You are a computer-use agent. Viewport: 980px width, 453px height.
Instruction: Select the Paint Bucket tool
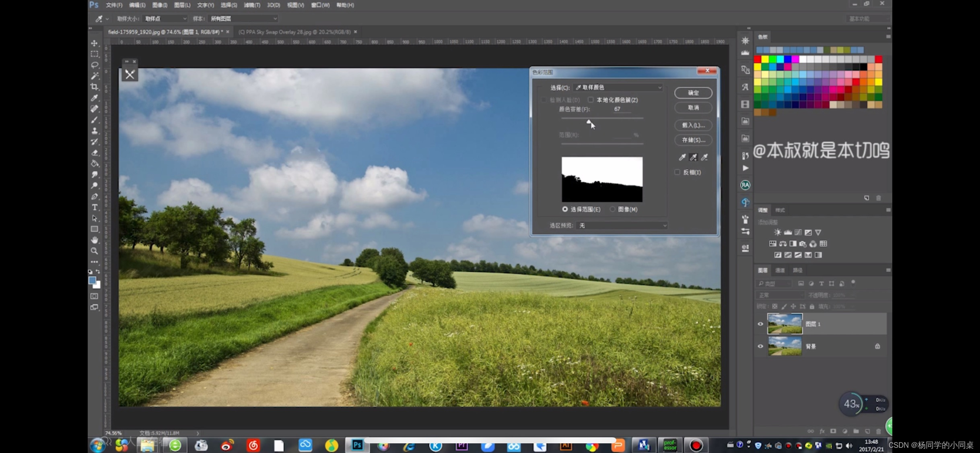point(95,163)
